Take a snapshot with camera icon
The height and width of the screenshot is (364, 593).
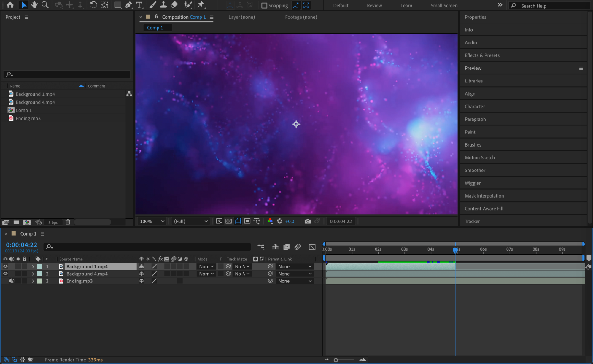[308, 221]
